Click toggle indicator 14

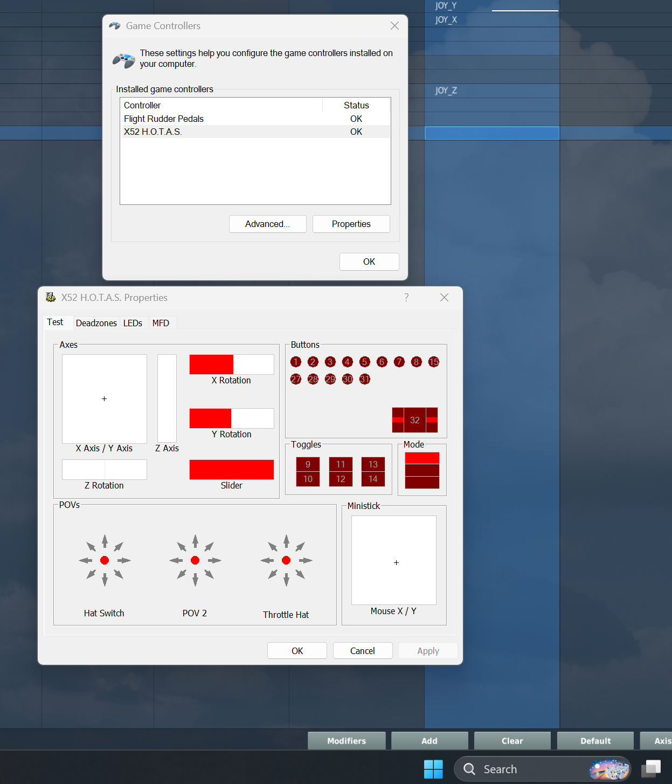point(373,479)
